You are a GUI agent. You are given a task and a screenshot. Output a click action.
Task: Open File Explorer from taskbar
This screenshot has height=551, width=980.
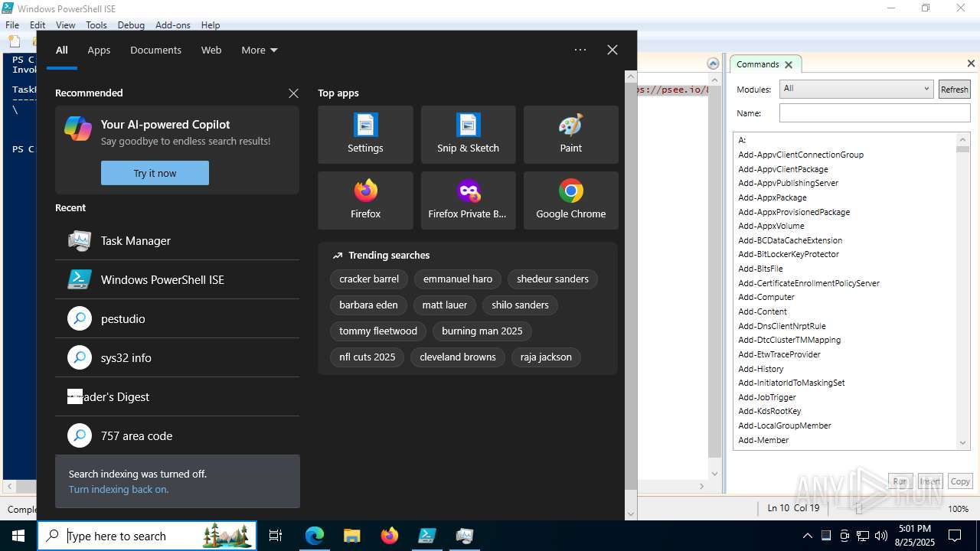pyautogui.click(x=351, y=536)
